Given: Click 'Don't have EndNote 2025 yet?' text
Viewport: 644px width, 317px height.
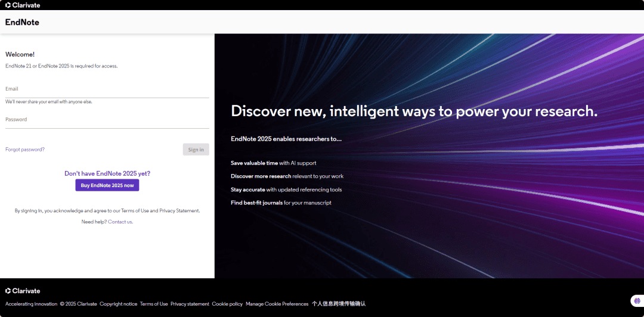Looking at the screenshot, I should click(x=107, y=173).
